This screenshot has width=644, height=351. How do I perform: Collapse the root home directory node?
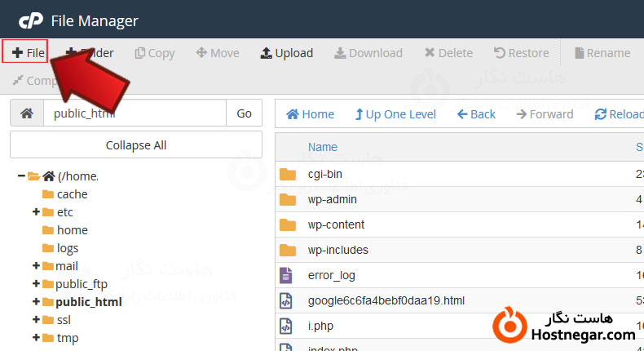[21, 176]
